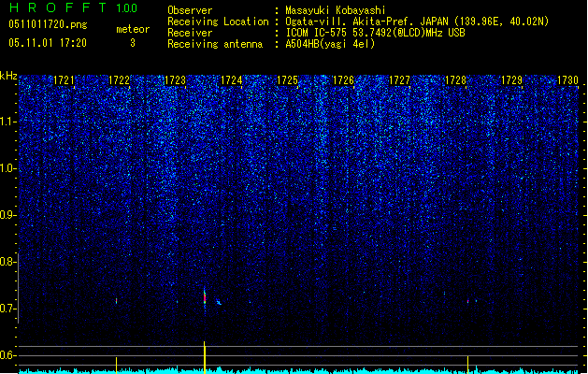Viewport: 588px width, 374px height.
Task: Click the yellow intensity spike below the 1722 echo
Action: pos(116,365)
